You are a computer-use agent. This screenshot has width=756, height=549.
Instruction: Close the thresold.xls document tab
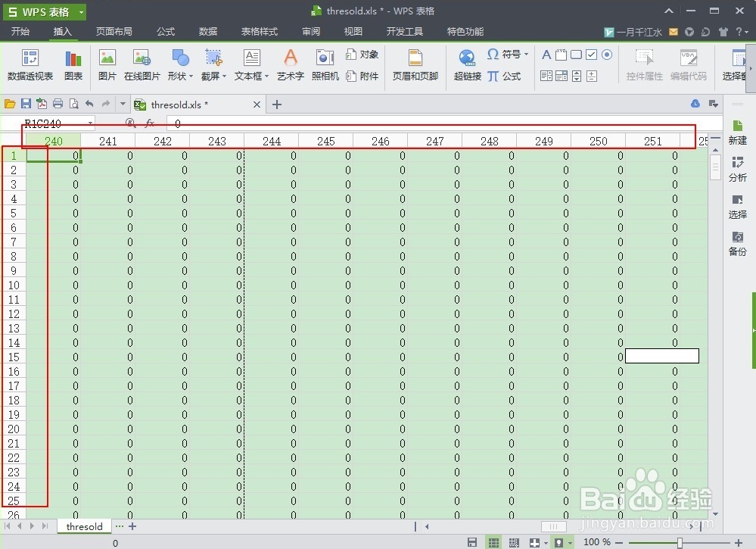point(257,104)
